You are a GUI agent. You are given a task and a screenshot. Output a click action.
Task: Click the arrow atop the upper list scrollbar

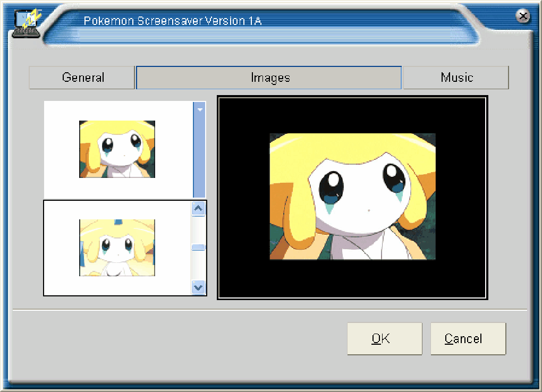[200, 109]
